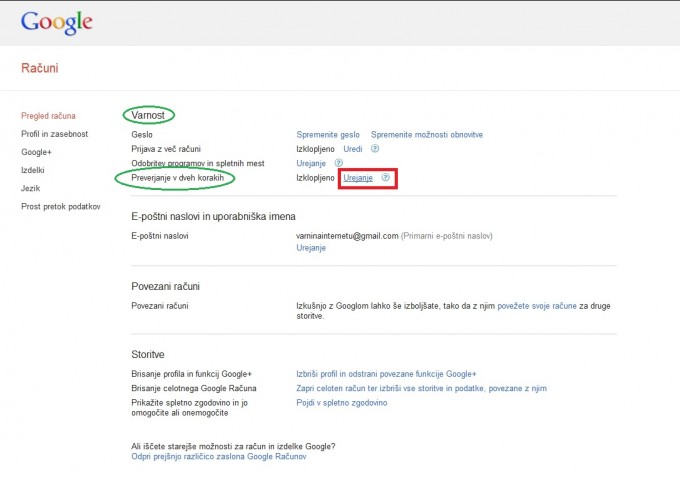The image size is (680, 478).
Task: Click Izbriši profil in odstrani povezane funkcije Google+
Action: 386,374
